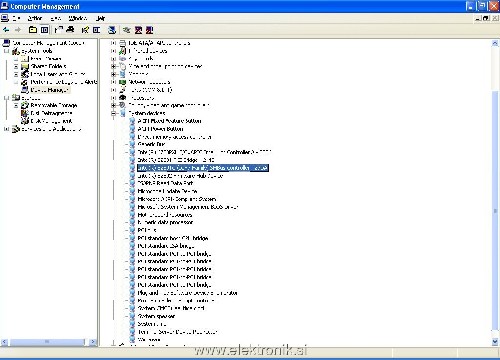
Task: Click the Services and Applications icon
Action: (16, 129)
